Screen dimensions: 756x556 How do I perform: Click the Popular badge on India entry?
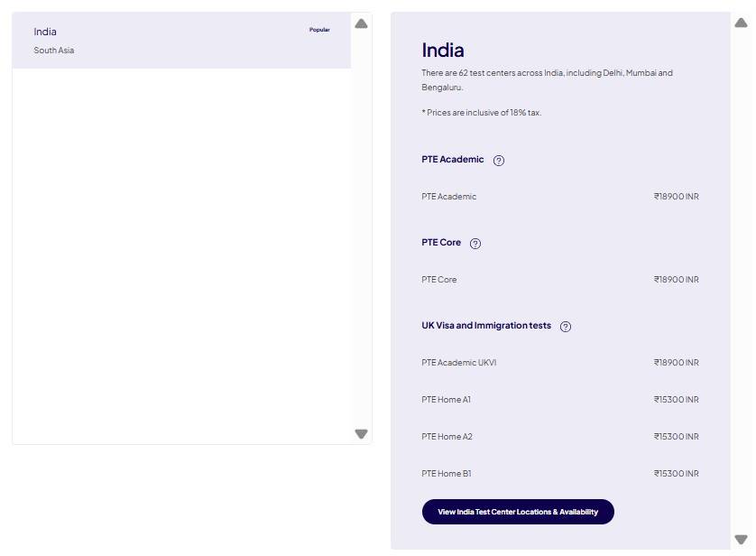point(319,30)
